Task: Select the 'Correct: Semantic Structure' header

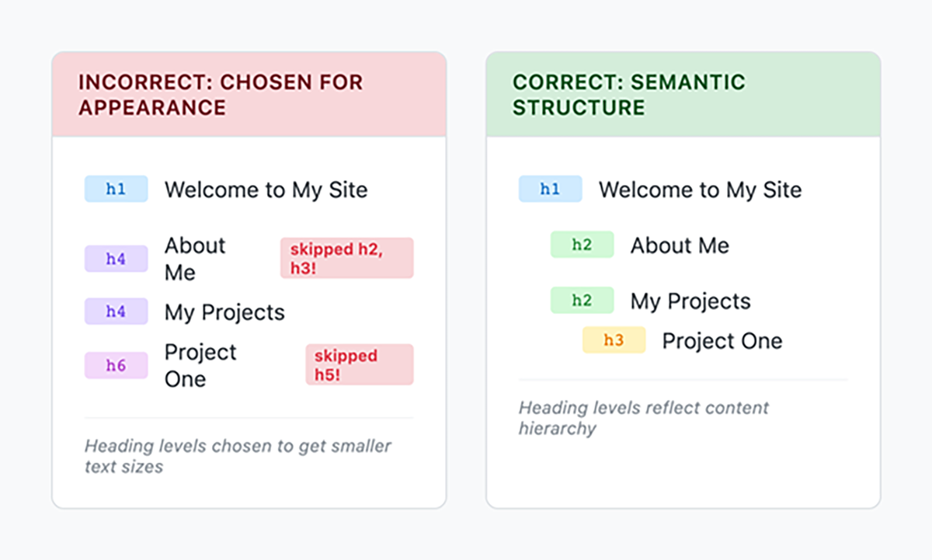Action: [683, 95]
